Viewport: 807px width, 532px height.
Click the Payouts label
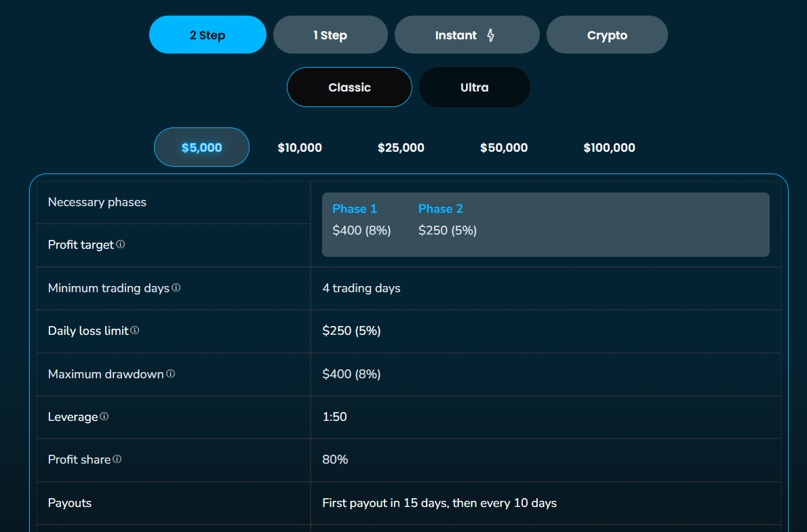pos(69,503)
